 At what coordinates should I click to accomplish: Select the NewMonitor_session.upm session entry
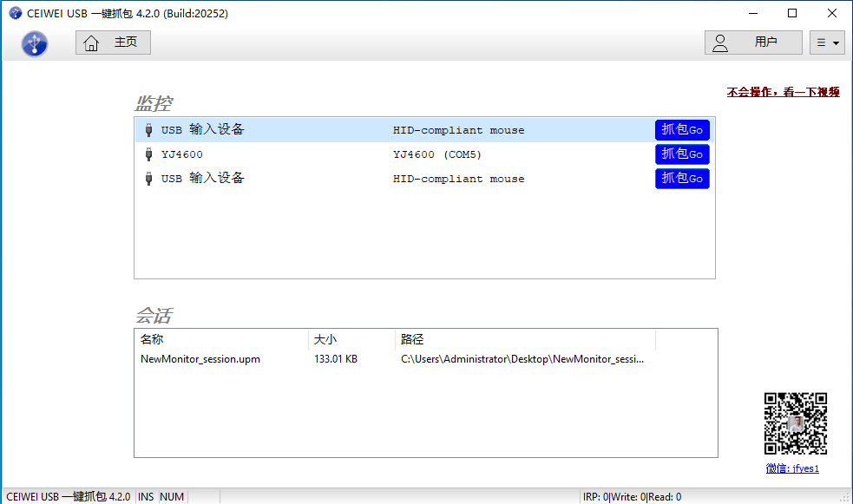pyautogui.click(x=200, y=359)
